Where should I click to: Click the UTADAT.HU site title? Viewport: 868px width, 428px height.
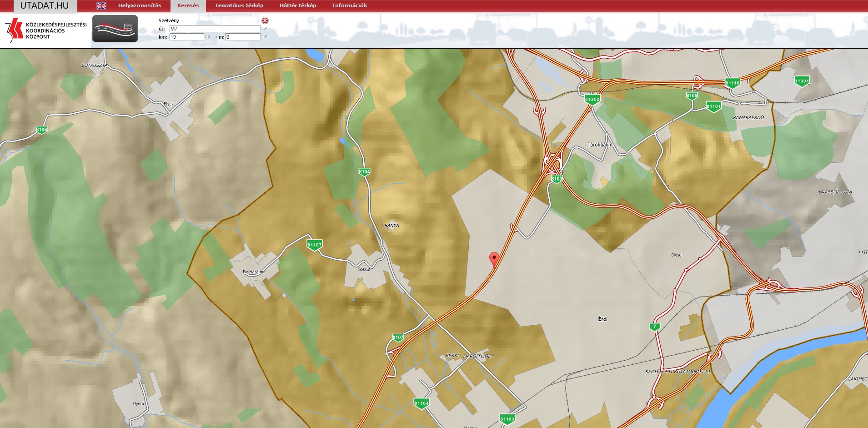click(x=45, y=6)
